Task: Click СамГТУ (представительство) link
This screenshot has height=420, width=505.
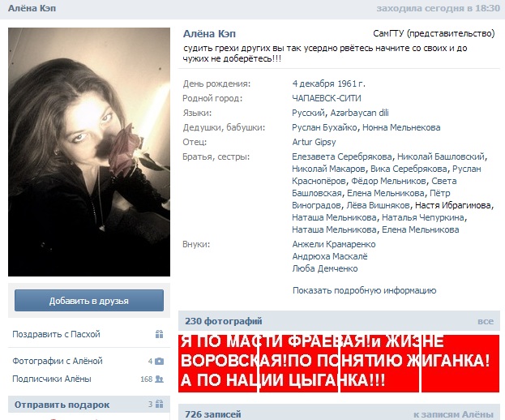Action: [434, 33]
